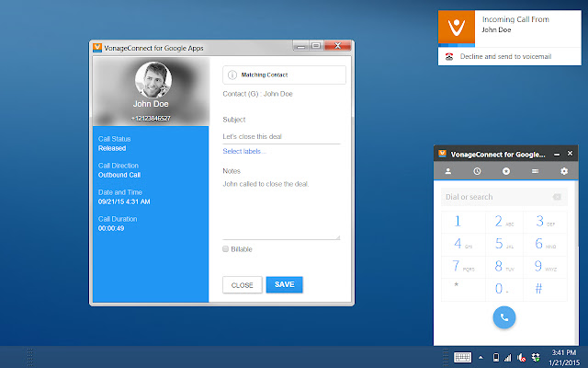Click the Select labels link
The image size is (588, 368).
(x=244, y=151)
